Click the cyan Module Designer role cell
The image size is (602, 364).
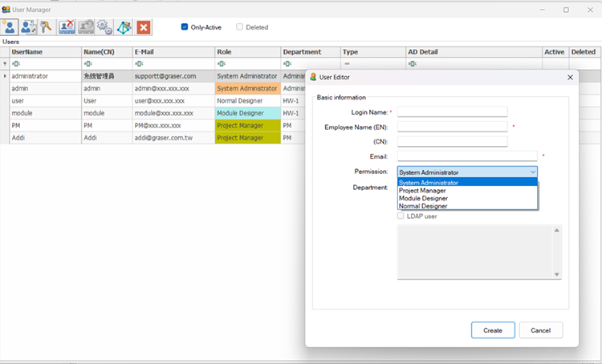[x=248, y=113]
